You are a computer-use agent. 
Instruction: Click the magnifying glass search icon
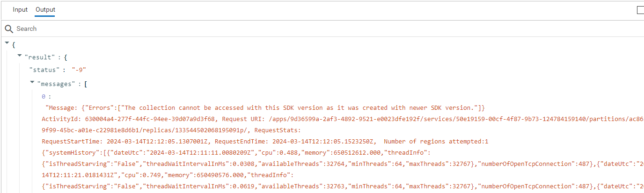pos(9,29)
